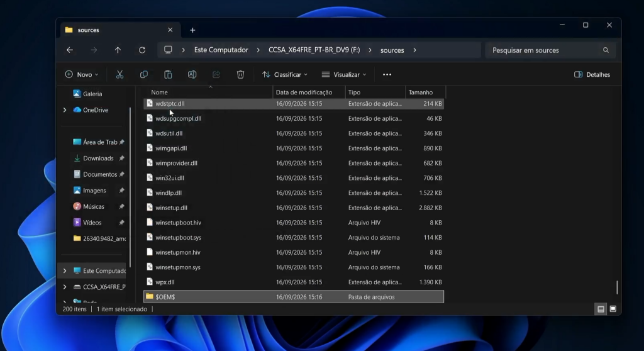This screenshot has width=644, height=351.
Task: Navigate back with the left arrow
Action: [x=70, y=50]
